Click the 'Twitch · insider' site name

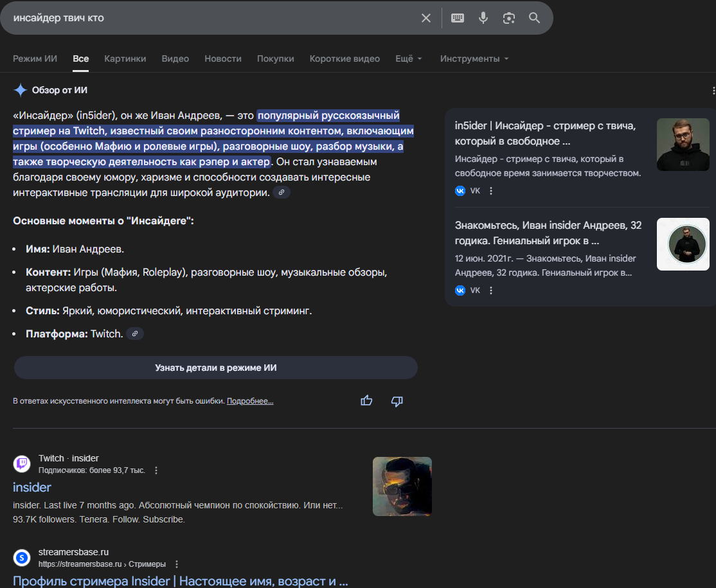point(69,458)
